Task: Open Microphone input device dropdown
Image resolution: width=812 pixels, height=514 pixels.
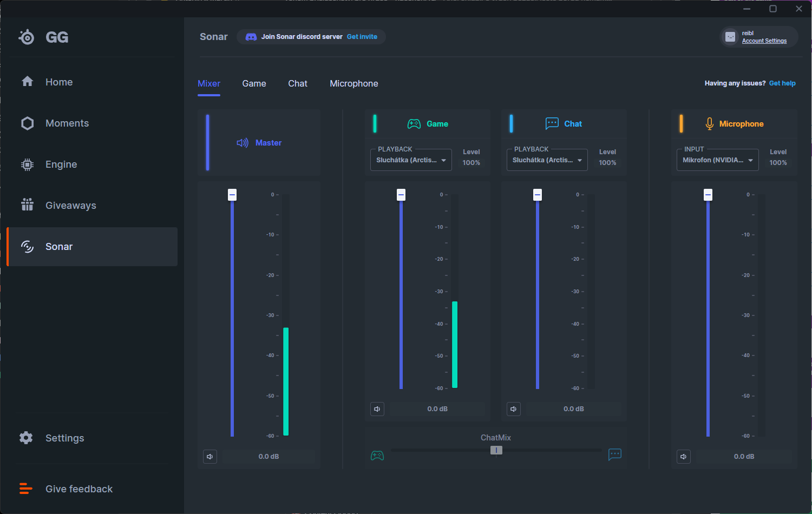Action: (x=718, y=160)
